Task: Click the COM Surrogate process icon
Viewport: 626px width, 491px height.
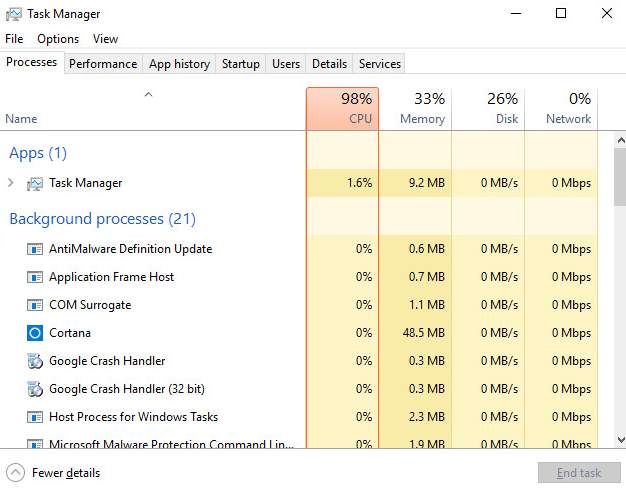Action: coord(35,305)
